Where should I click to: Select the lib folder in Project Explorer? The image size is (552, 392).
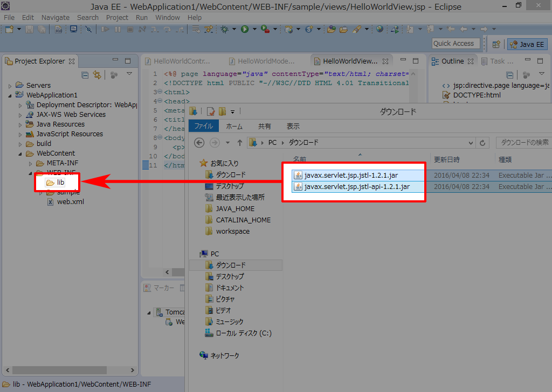tap(56, 183)
